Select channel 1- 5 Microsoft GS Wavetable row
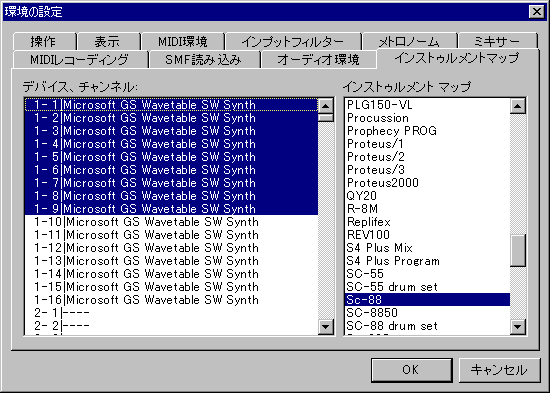The height and width of the screenshot is (393, 550). pos(172,157)
